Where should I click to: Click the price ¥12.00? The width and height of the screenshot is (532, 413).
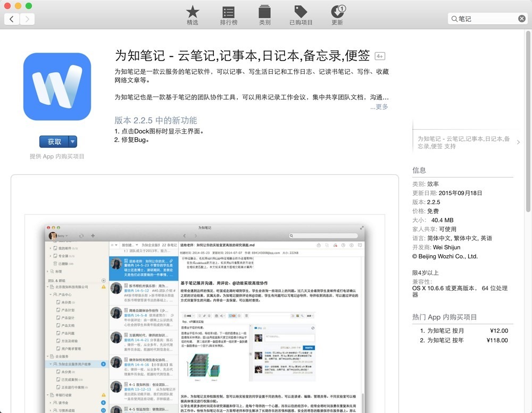(499, 331)
